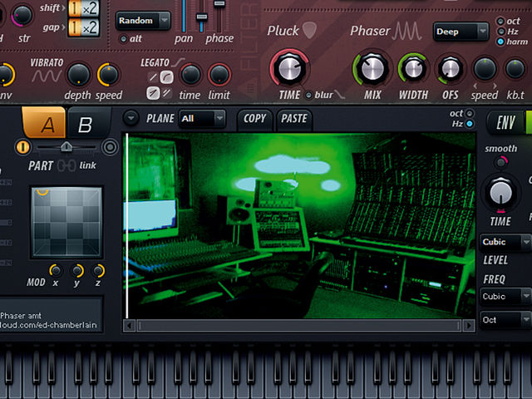Open the Oct dropdown
532x399 pixels.
(506, 319)
